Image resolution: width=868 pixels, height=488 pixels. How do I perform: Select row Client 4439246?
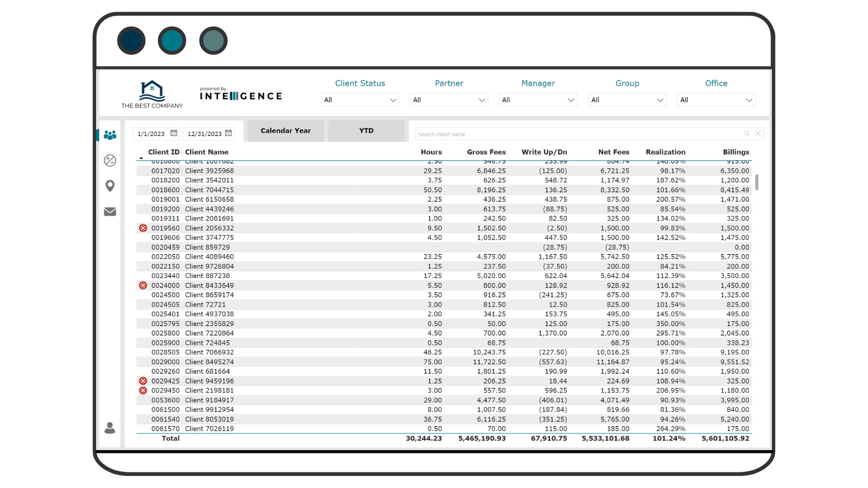444,209
